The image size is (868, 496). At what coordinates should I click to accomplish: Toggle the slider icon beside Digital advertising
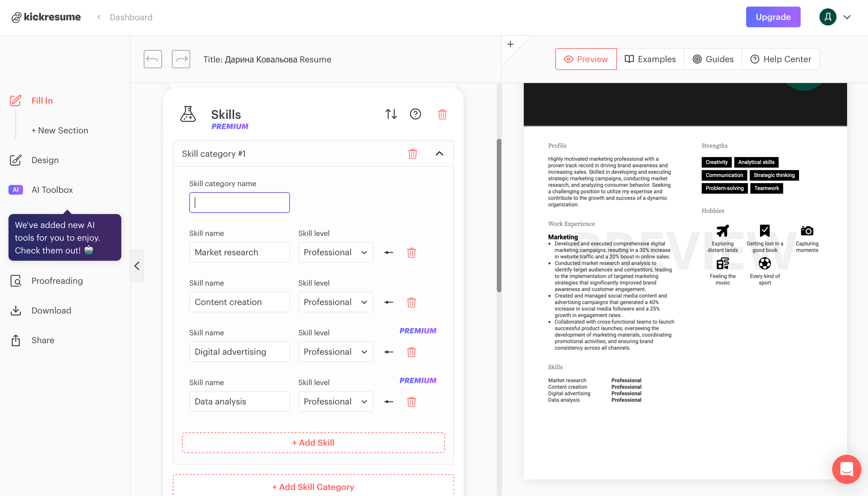pos(389,352)
